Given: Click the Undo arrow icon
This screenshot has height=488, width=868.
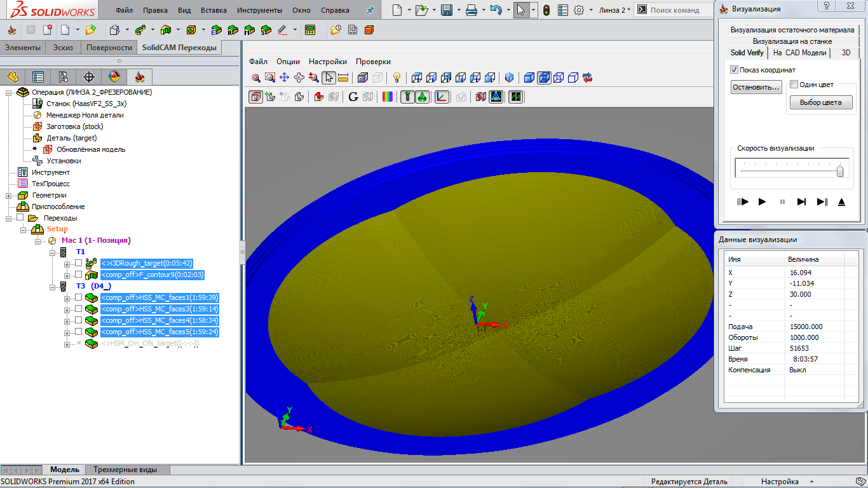Looking at the screenshot, I should 496,10.
